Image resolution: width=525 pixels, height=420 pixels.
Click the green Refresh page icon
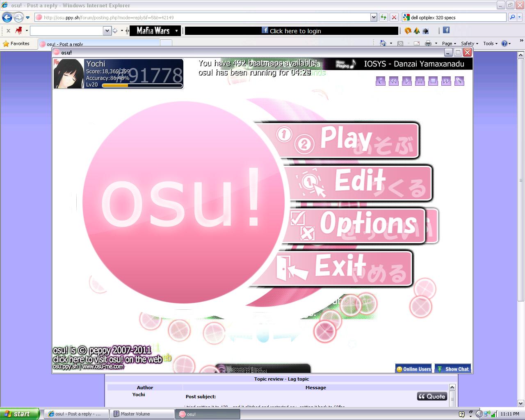[x=383, y=17]
